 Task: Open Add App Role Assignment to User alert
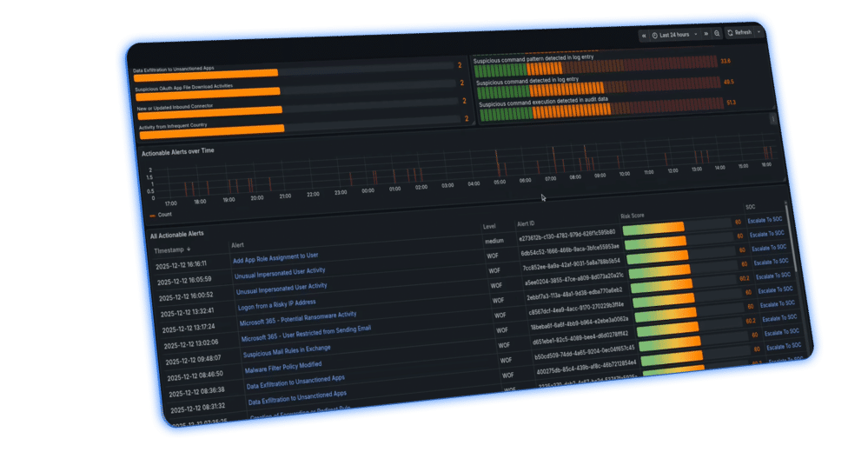click(x=275, y=257)
